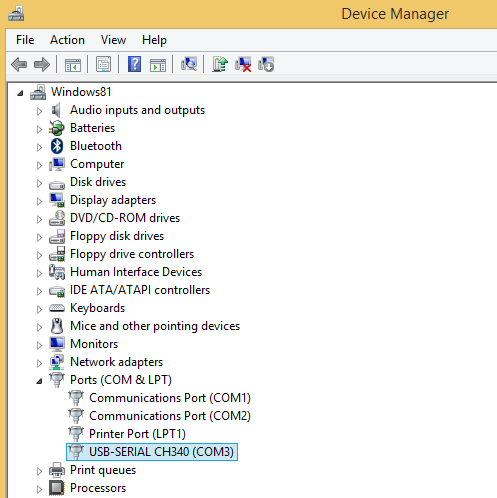
Task: Click the Update Driver Software icon
Action: pyautogui.click(x=220, y=64)
